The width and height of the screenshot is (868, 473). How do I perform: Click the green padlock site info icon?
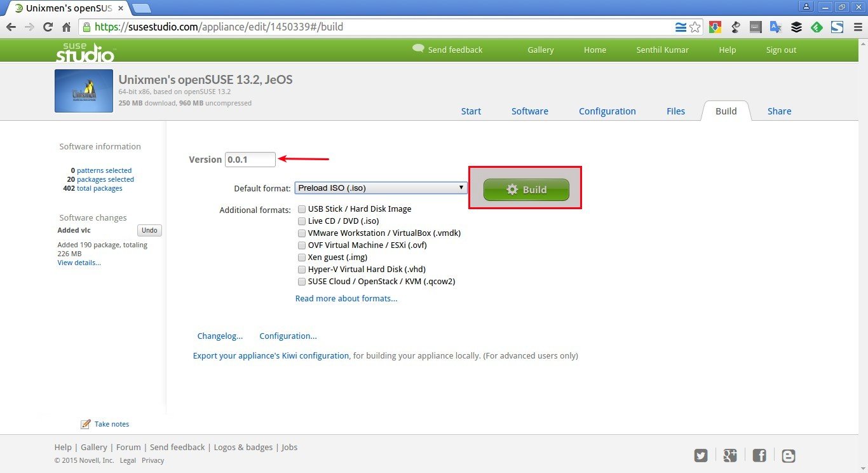pos(86,27)
